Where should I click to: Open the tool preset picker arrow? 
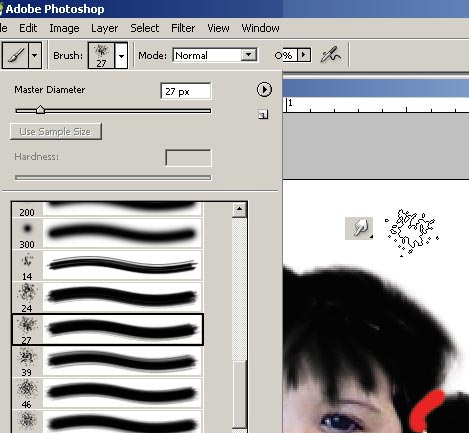[x=35, y=55]
